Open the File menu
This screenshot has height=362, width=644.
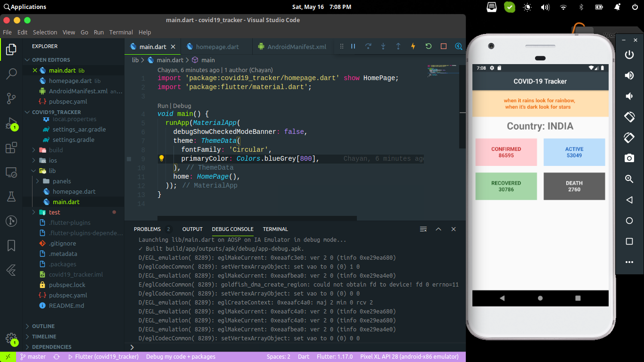[x=7, y=33]
